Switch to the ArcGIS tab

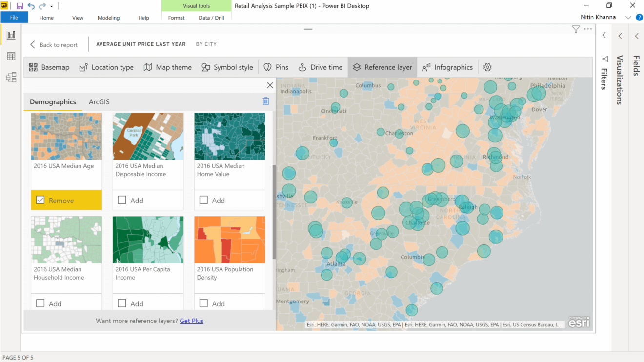(x=99, y=101)
